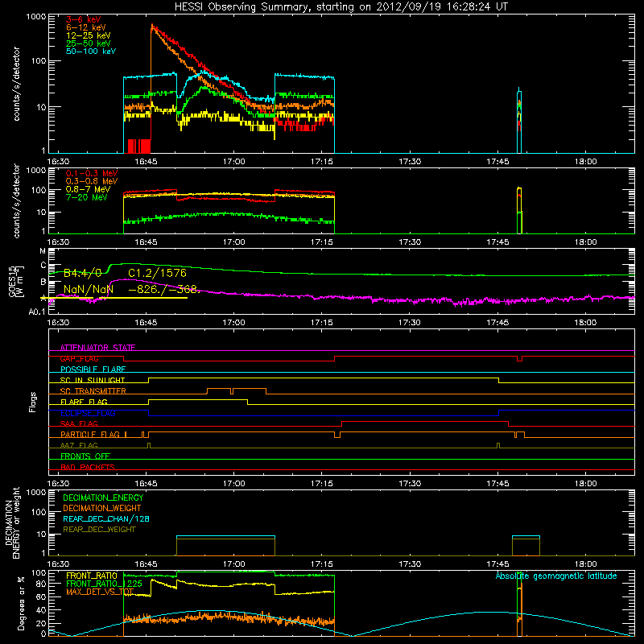
Task: Click the SC_IN_SUNLIGHT flag label
Action: pos(93,380)
